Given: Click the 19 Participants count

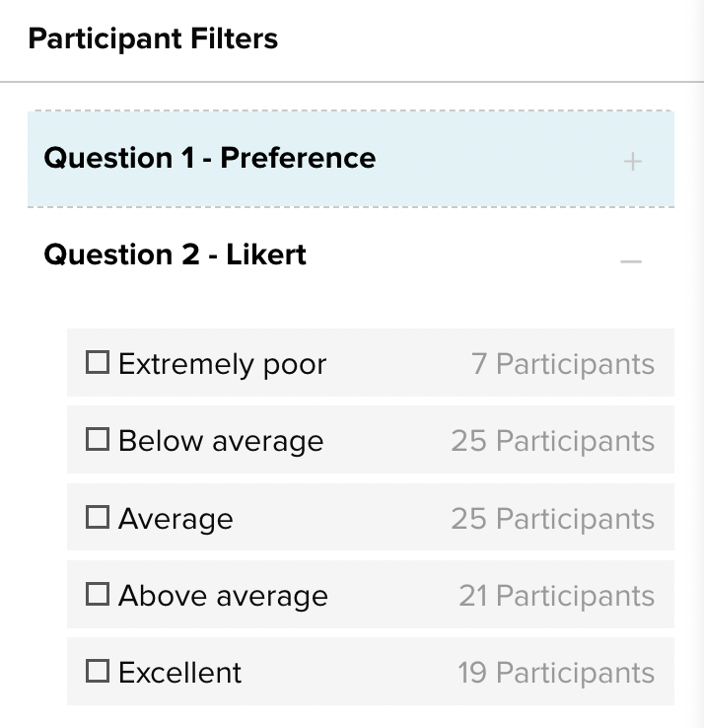Looking at the screenshot, I should click(556, 673).
